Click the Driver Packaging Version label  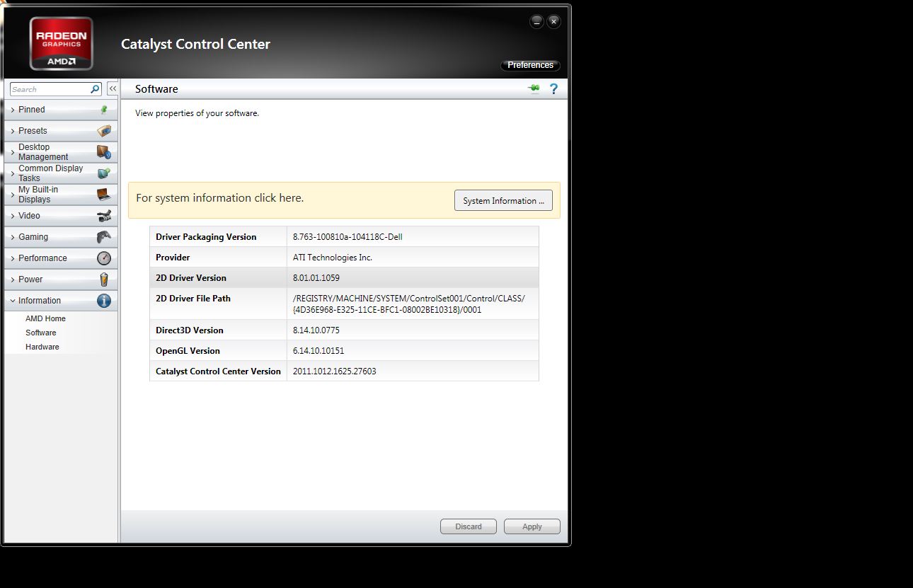206,237
